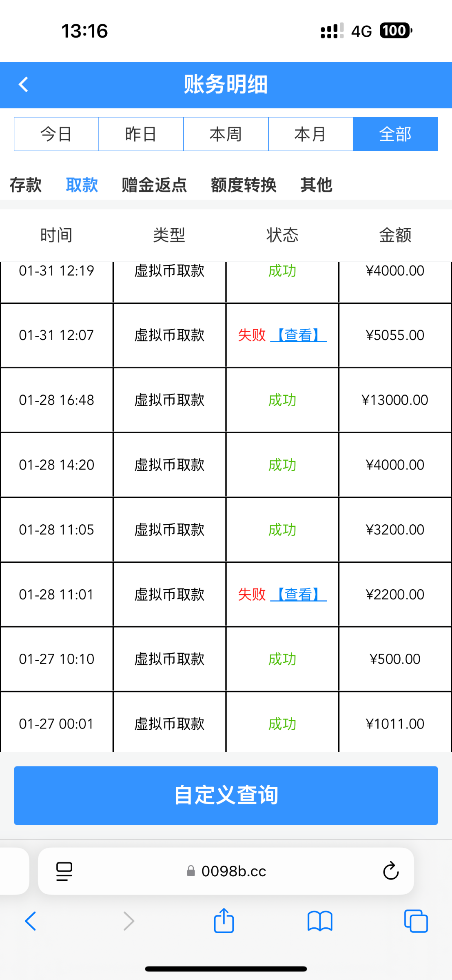View failure details for the ¥5055.00 withdrawal
This screenshot has height=980, width=452.
298,335
